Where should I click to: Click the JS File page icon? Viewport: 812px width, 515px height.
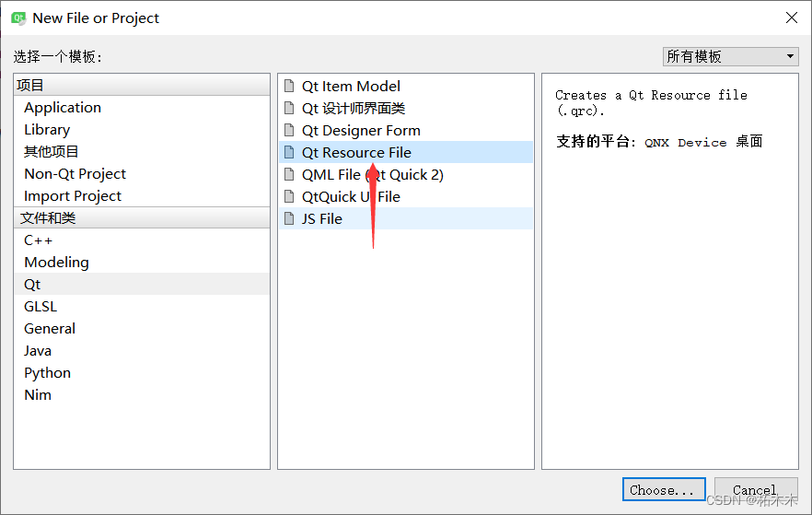[x=289, y=218]
